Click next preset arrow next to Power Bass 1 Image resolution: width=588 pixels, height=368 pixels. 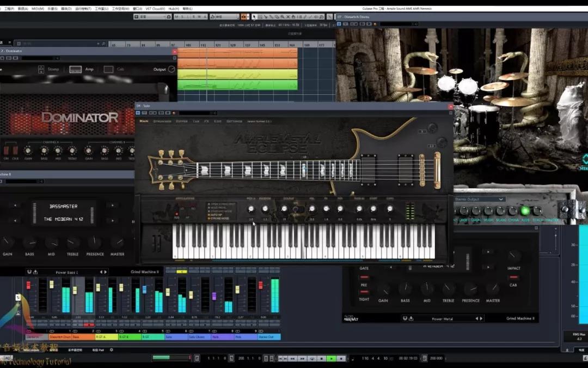[x=106, y=272]
